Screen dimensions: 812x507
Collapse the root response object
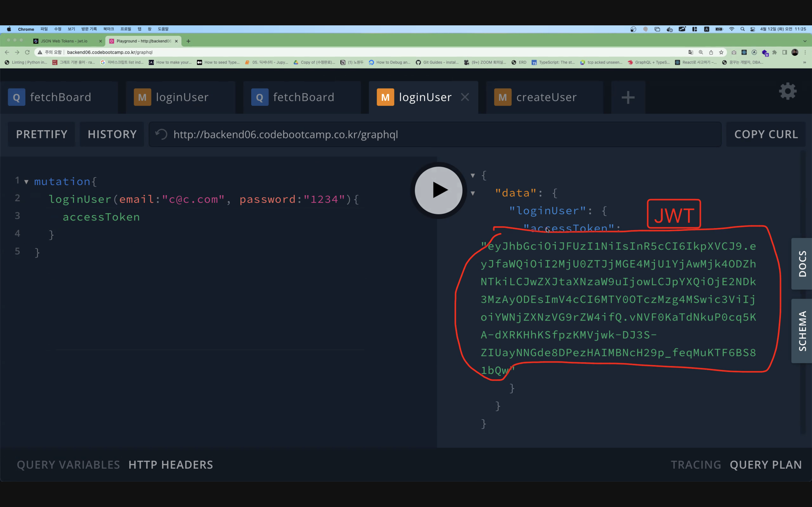pyautogui.click(x=473, y=175)
